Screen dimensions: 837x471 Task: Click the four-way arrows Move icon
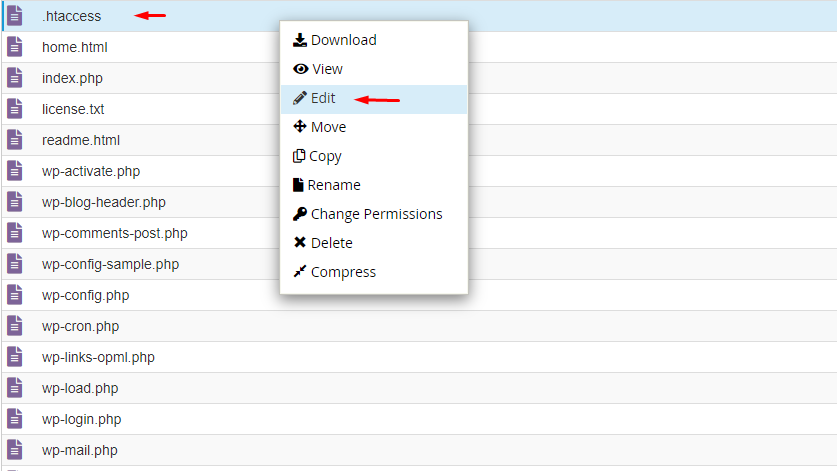(299, 127)
